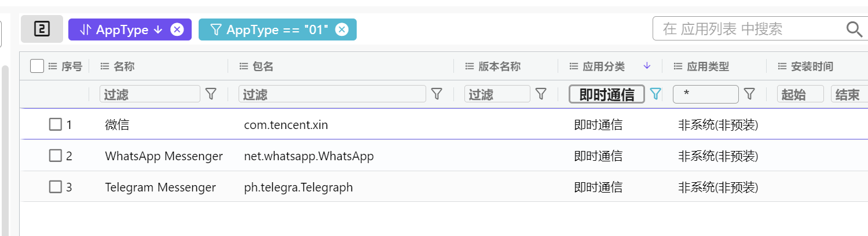Toggle the select-all checkbox in header

pyautogui.click(x=37, y=67)
